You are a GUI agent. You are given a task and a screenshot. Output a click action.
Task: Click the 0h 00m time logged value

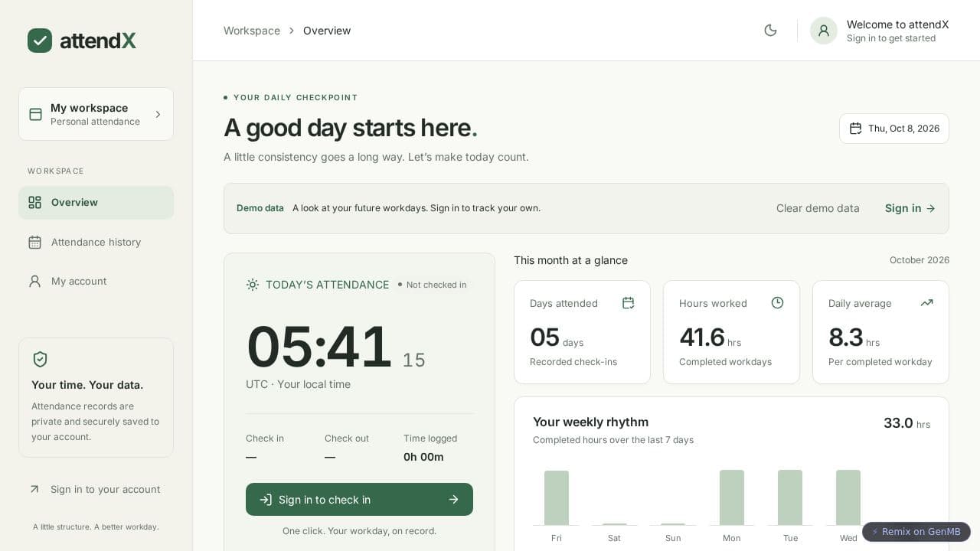tap(423, 457)
